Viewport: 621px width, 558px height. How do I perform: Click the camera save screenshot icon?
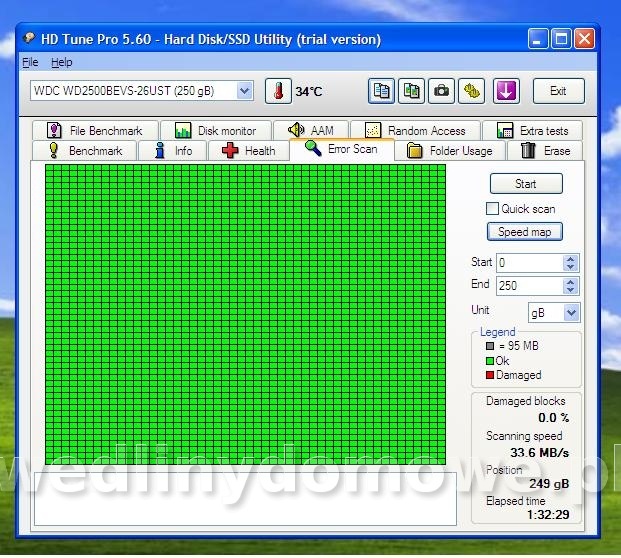pyautogui.click(x=441, y=91)
